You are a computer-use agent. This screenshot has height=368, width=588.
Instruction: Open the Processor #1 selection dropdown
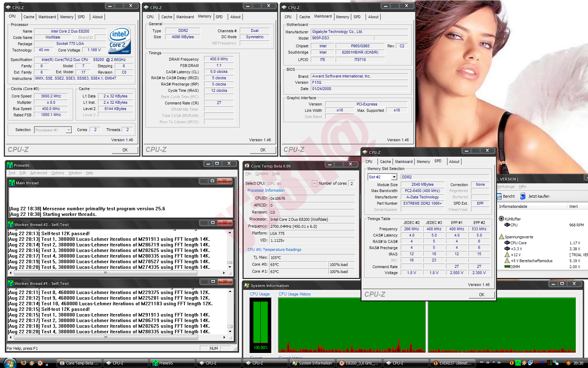(69, 130)
